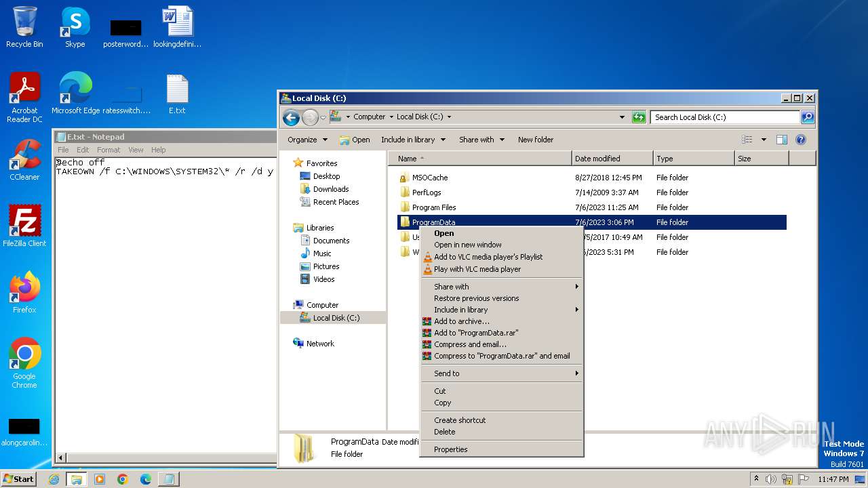This screenshot has height=488, width=868.
Task: Expand Send to submenu in context menu
Action: (502, 373)
